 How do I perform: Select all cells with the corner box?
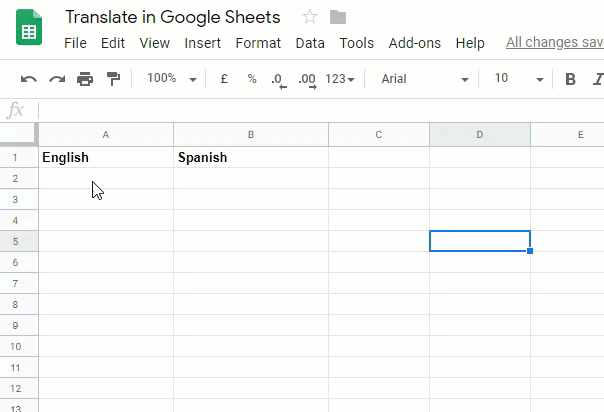[x=19, y=134]
